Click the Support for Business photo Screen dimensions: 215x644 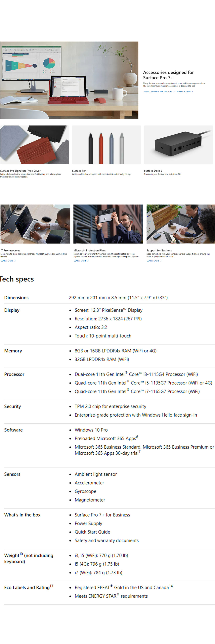point(180,224)
